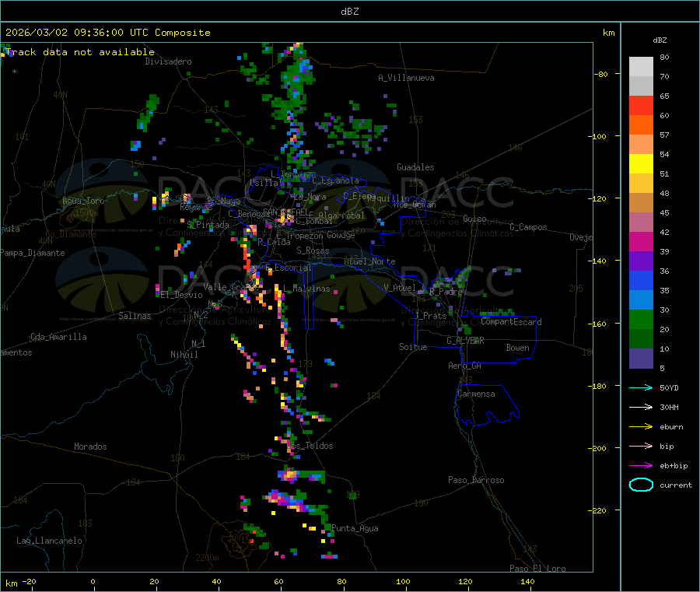
Task: Click the Paso_Barroso map label
Action: pyautogui.click(x=476, y=480)
